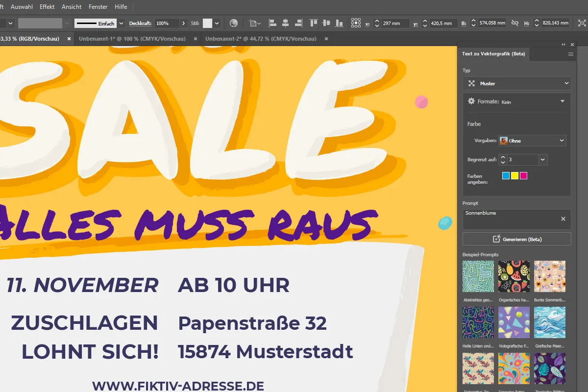Click the width B stepper arrows
588x392 pixels.
pos(473,23)
